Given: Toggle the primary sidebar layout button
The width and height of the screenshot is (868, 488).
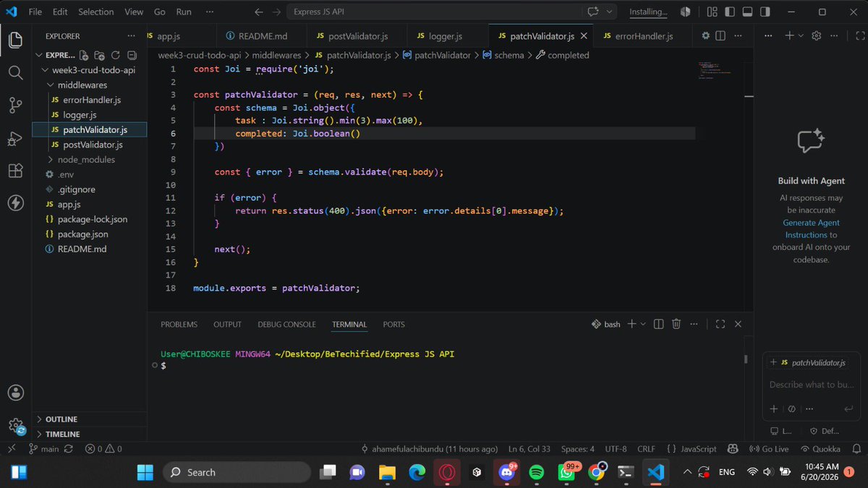Looking at the screenshot, I should [x=729, y=12].
